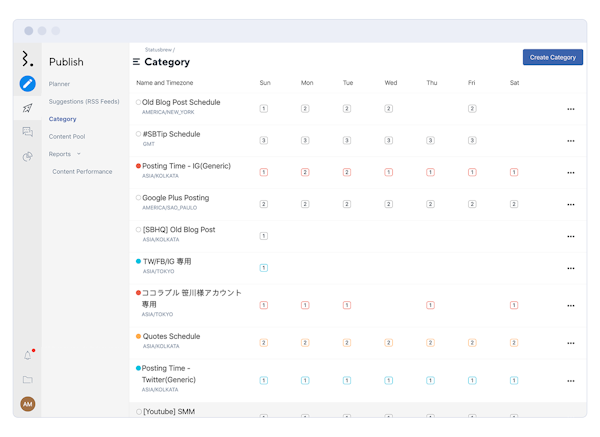Click the Statusbrew logo icon
The image size is (600, 437).
(x=27, y=59)
